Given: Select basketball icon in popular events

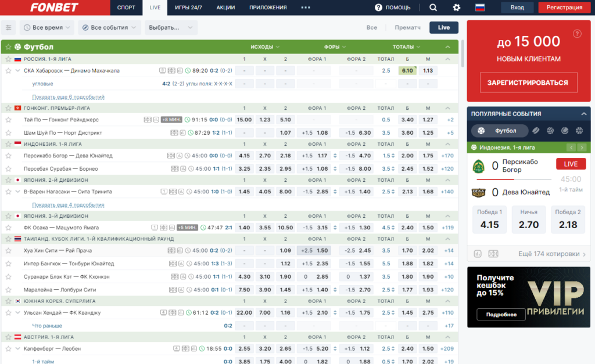Looking at the screenshot, I should (x=579, y=131).
